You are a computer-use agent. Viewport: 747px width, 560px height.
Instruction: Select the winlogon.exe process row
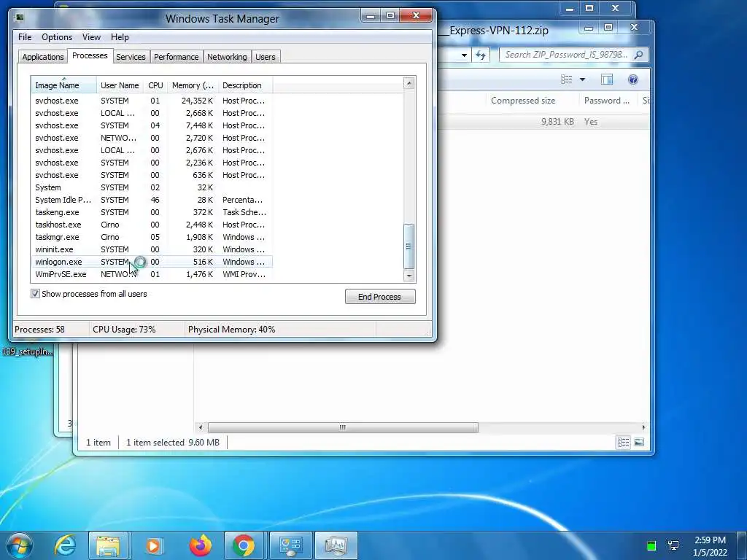(x=152, y=262)
